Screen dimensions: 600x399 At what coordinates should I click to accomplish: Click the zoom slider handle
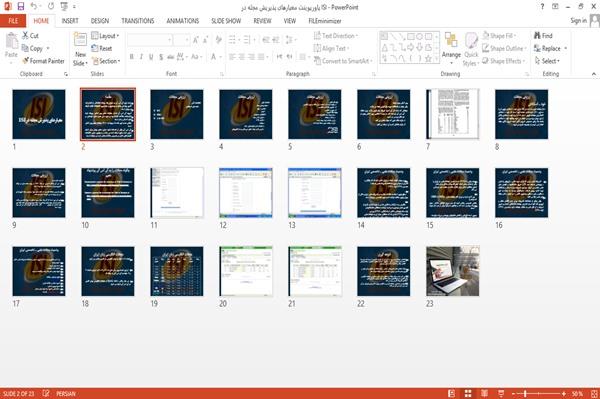pos(525,393)
